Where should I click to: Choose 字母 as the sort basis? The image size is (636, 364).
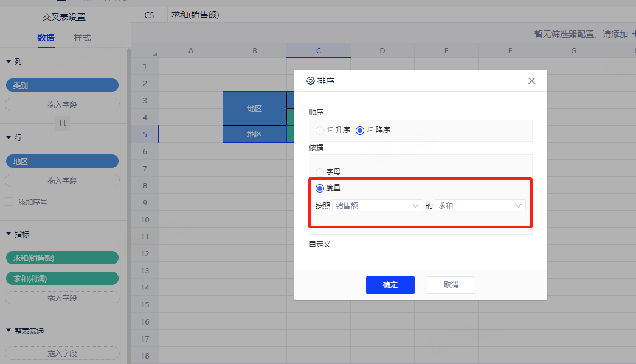[320, 172]
